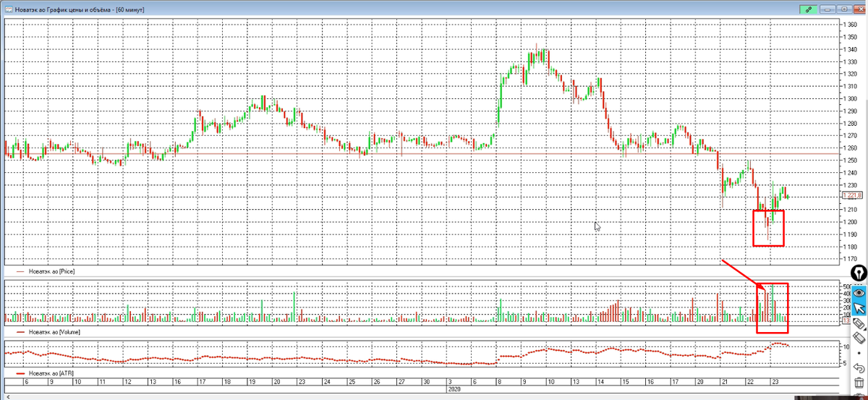868x400 pixels.
Task: Click the "Новатэк ао [Price]" legend label
Action: point(51,271)
